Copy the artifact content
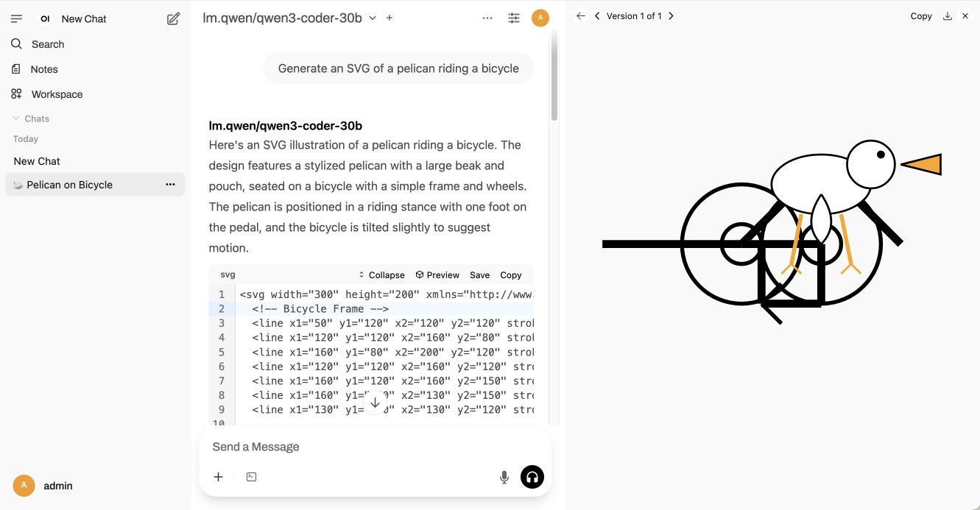Image resolution: width=980 pixels, height=510 pixels. [x=921, y=15]
